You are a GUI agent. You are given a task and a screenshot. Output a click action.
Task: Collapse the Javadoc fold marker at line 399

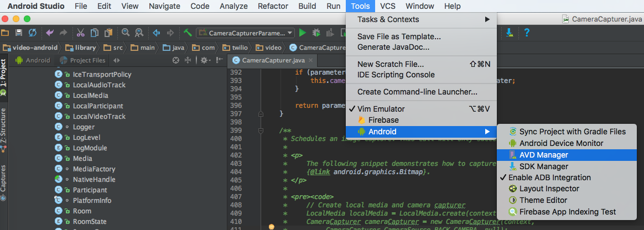(261, 130)
